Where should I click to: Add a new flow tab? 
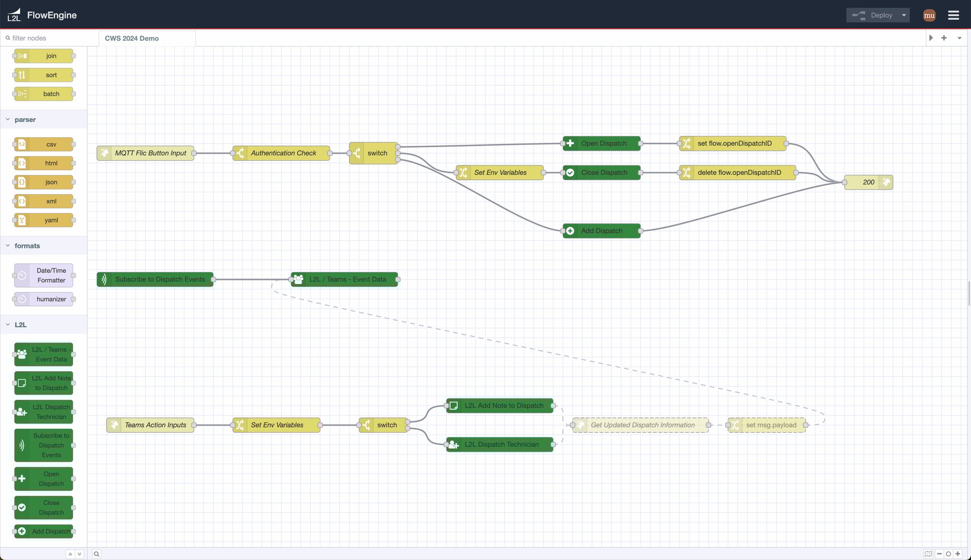944,38
